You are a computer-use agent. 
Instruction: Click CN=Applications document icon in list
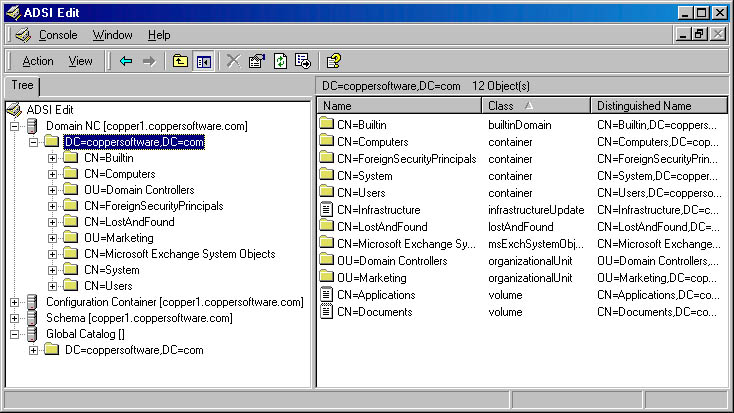click(327, 295)
